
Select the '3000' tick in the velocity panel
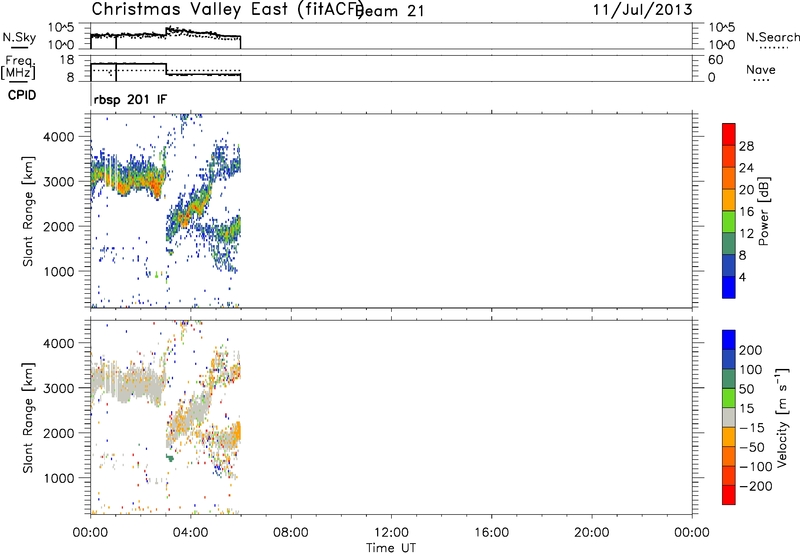pos(59,388)
